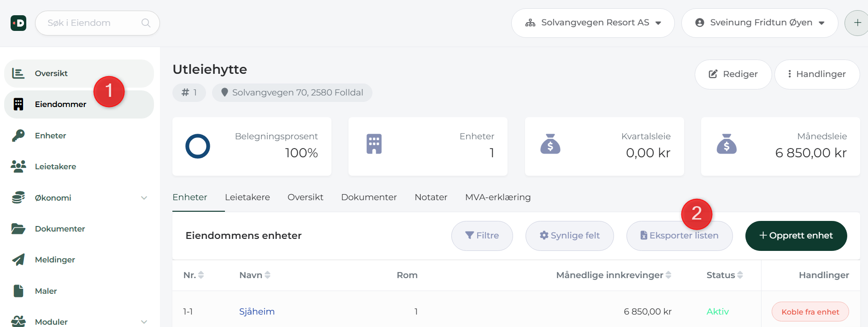Click the Moduler boxes icon
The height and width of the screenshot is (327, 868).
pyautogui.click(x=18, y=321)
